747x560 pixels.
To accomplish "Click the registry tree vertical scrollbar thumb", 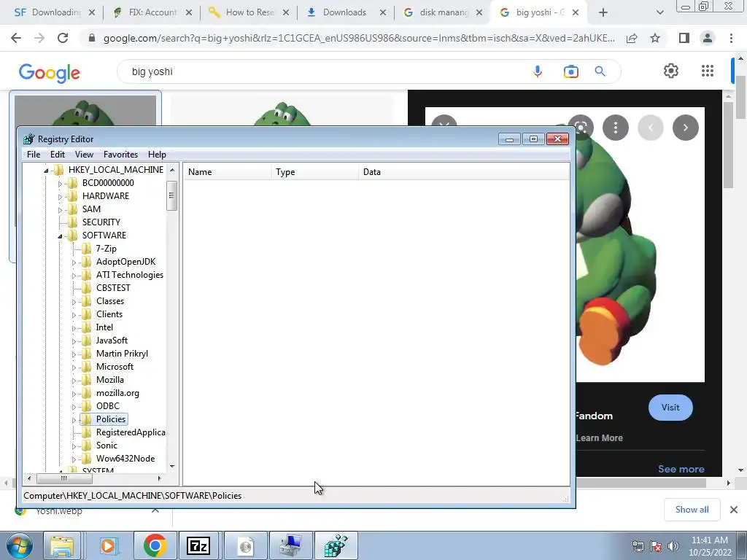I will pos(172,195).
